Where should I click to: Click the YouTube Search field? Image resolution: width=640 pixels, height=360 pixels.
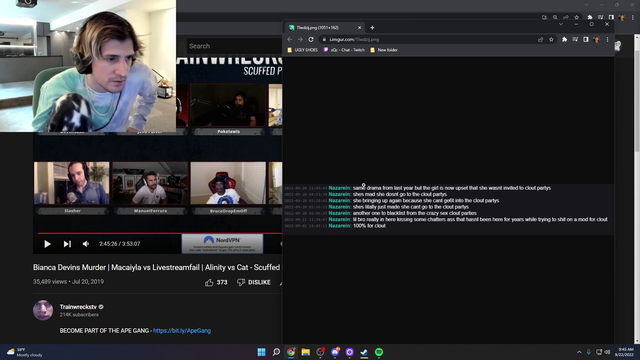click(234, 46)
